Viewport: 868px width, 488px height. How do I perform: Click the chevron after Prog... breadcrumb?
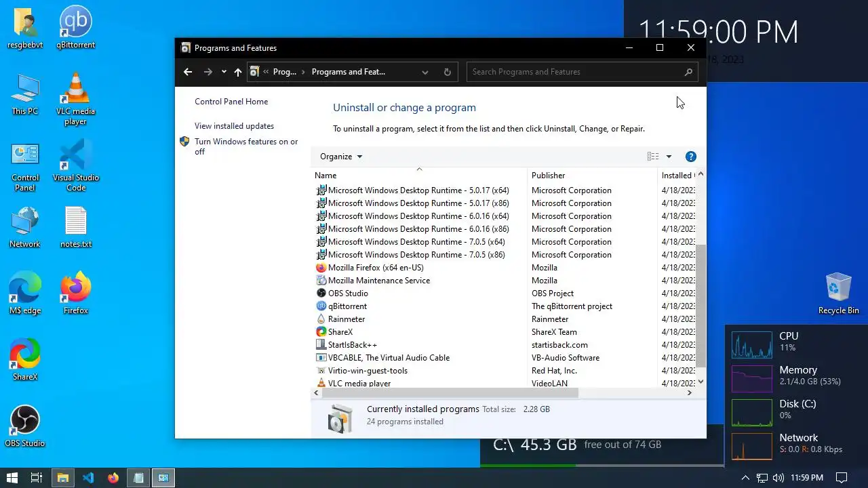303,72
